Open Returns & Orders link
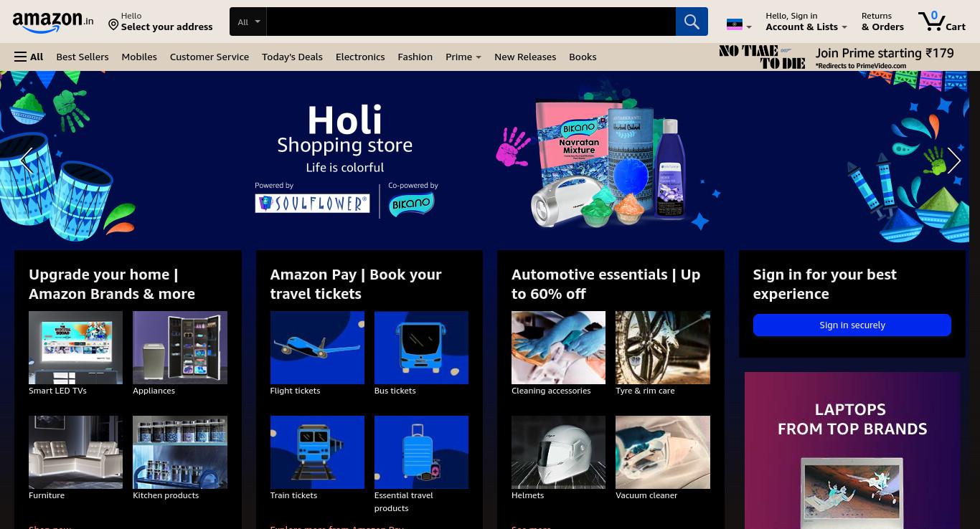Viewport: 980px width, 529px height. pyautogui.click(x=882, y=22)
